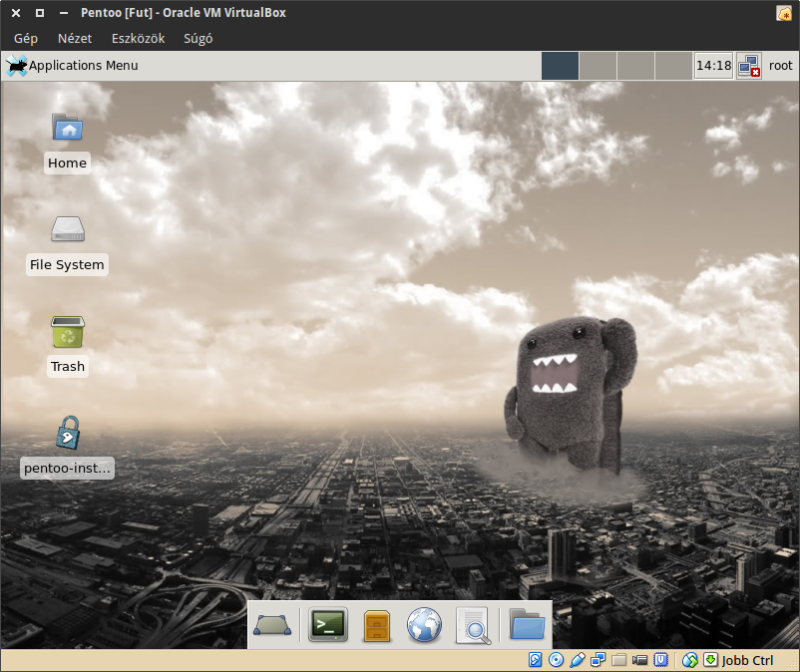Open the Gép menu
This screenshot has width=800, height=672.
(x=26, y=39)
